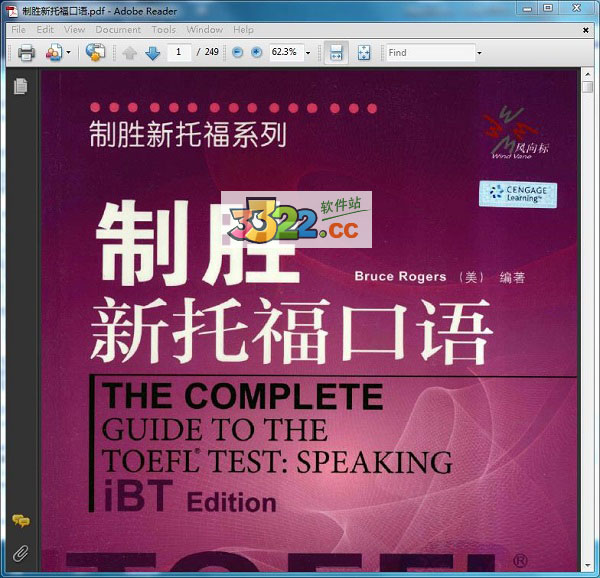The height and width of the screenshot is (578, 600).
Task: Maximize the Adobe Reader window
Action: 548,8
